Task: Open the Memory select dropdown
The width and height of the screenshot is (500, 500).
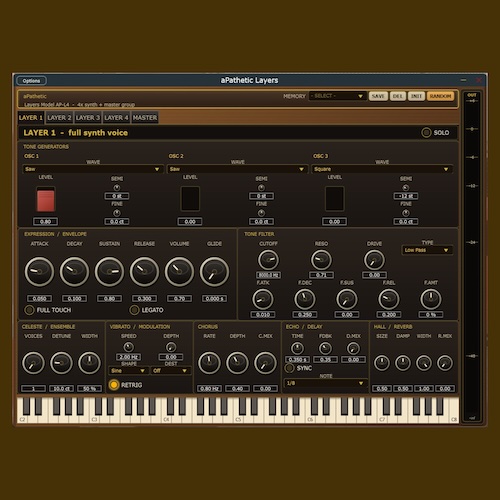Action: click(x=337, y=96)
